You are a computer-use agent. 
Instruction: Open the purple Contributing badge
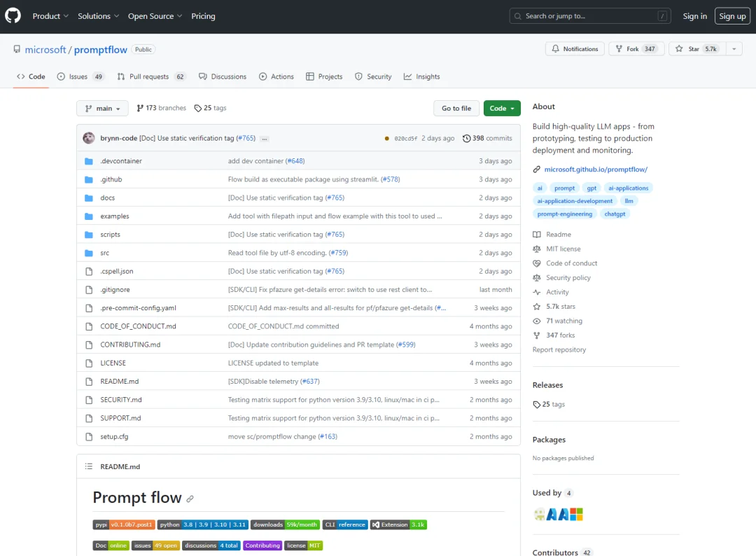point(262,545)
